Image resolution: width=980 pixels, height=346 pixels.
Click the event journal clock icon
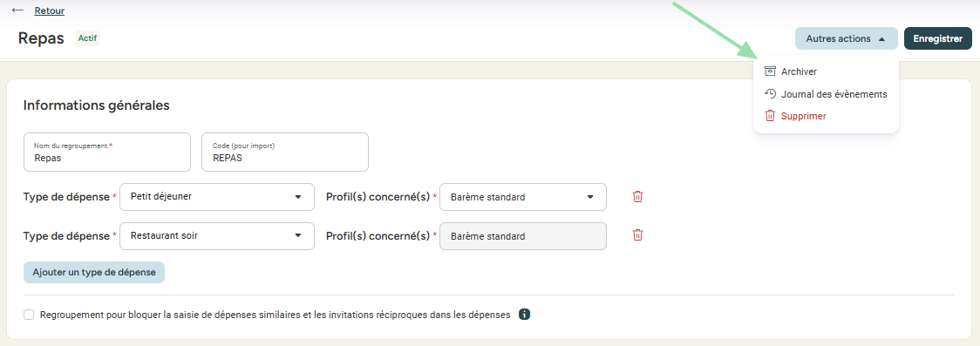(x=770, y=94)
